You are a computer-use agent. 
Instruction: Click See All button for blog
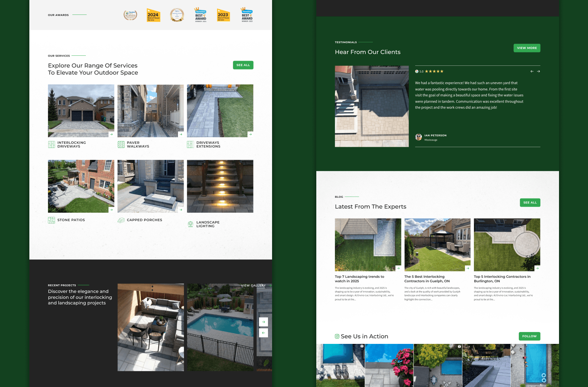[530, 203]
